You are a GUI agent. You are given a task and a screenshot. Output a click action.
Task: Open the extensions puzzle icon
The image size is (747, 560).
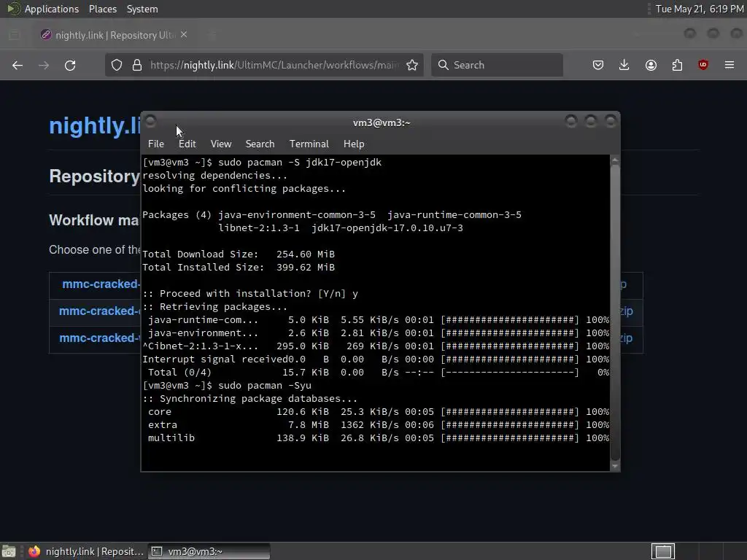click(x=677, y=65)
